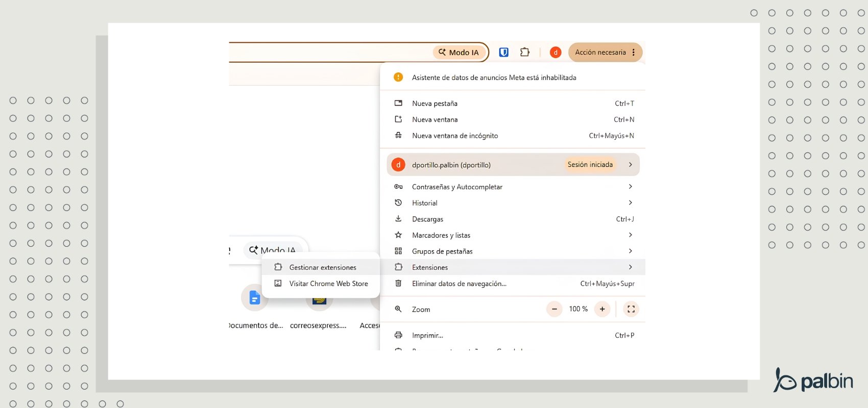Viewport: 868px width, 408px height.
Task: Click the Acción necesaria button
Action: [x=605, y=52]
